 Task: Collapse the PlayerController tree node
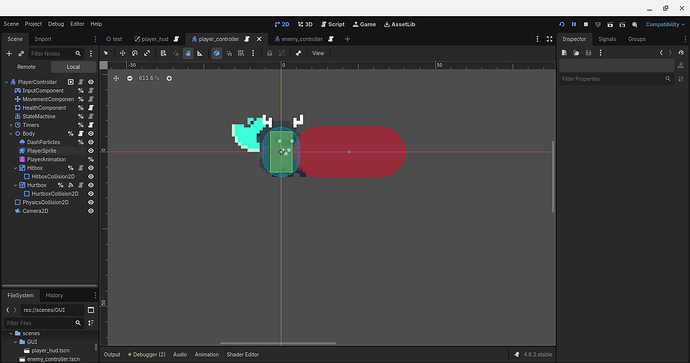(7, 82)
